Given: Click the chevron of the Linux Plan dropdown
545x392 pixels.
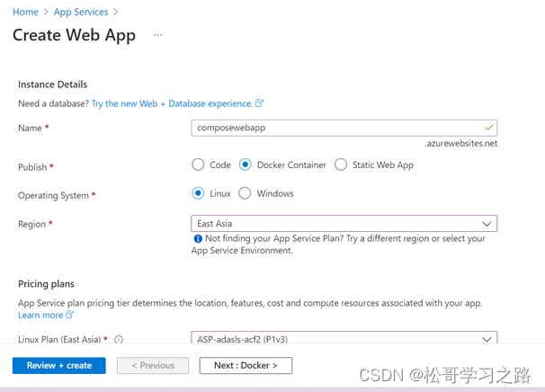Looking at the screenshot, I should click(x=487, y=339).
